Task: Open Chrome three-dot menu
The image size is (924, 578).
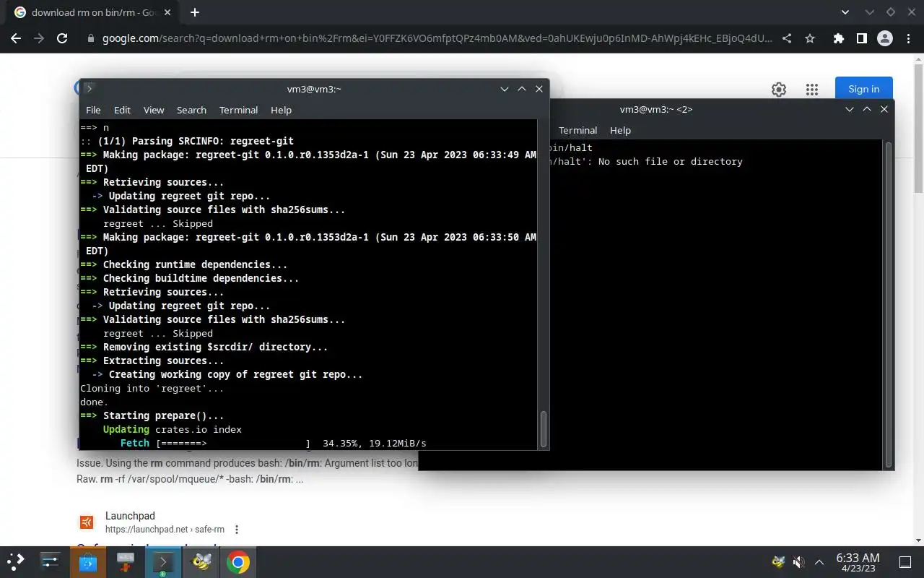Action: (907, 39)
